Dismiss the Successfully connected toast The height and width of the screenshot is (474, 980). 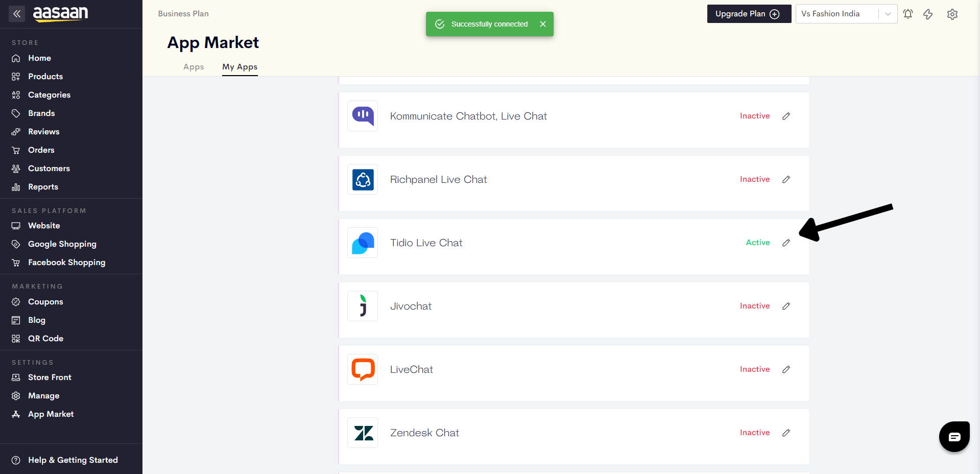543,24
